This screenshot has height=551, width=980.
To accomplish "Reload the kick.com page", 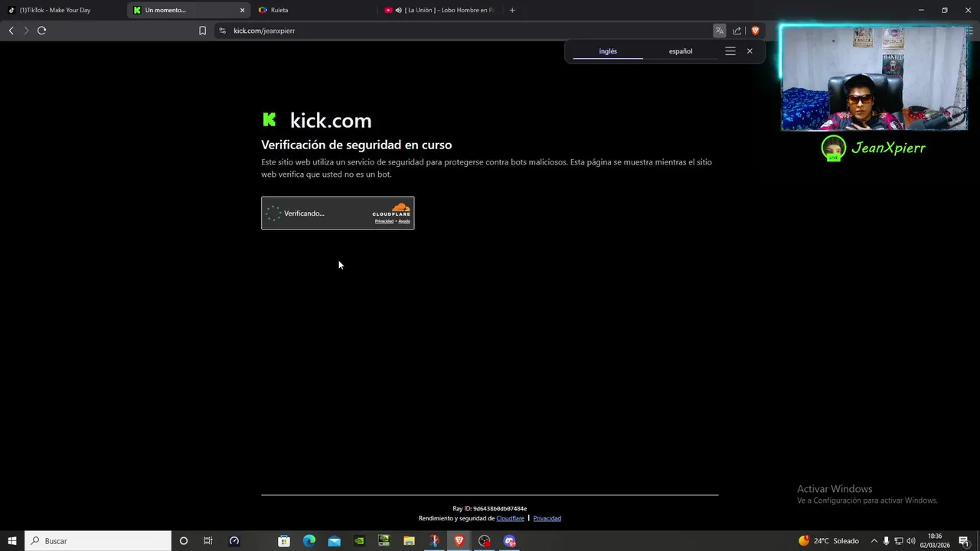I will 41,31.
